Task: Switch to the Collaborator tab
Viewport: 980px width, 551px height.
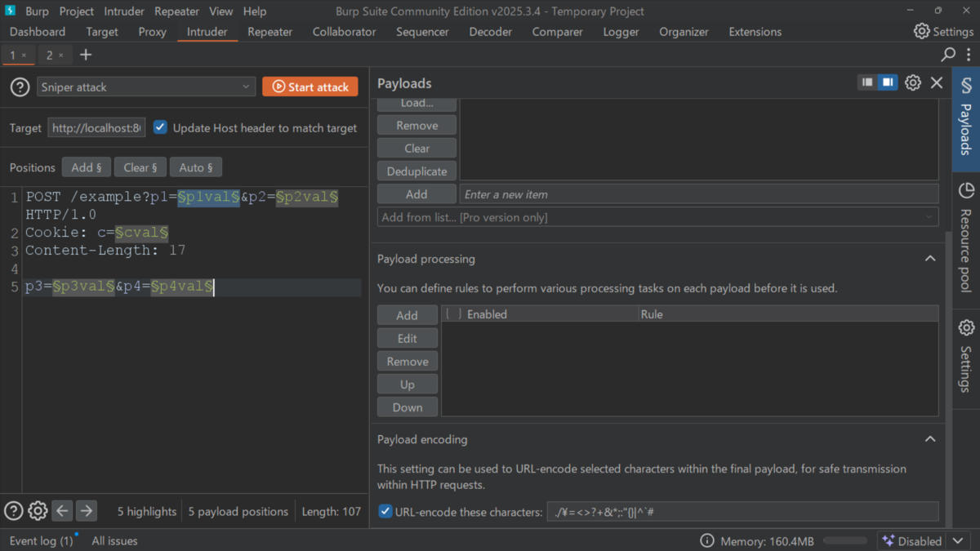Action: tap(344, 32)
